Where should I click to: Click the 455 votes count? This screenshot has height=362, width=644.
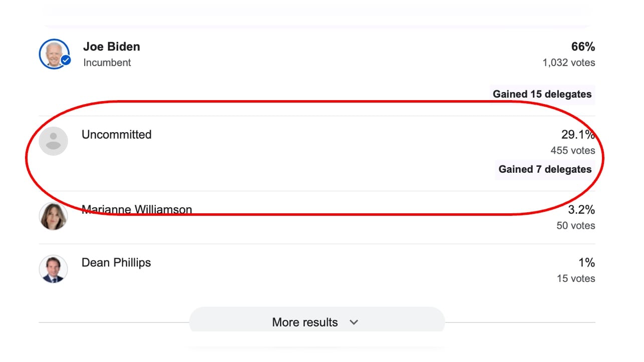pos(573,150)
